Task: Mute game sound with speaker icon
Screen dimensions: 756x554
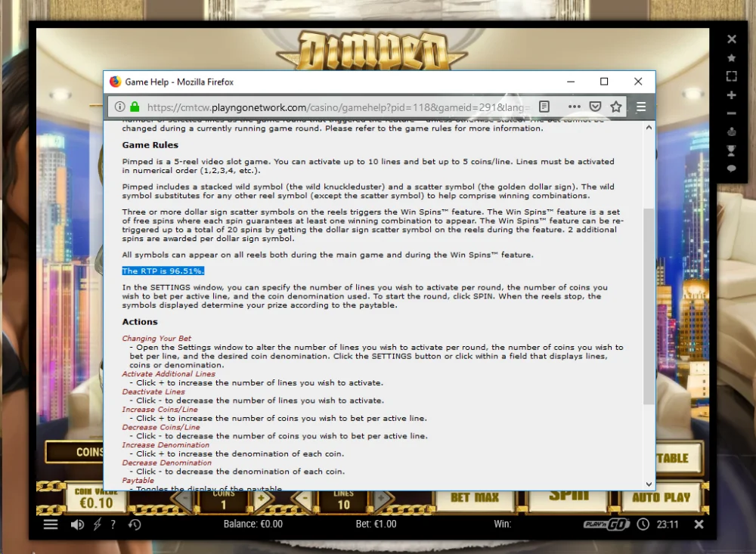Action: (x=77, y=524)
